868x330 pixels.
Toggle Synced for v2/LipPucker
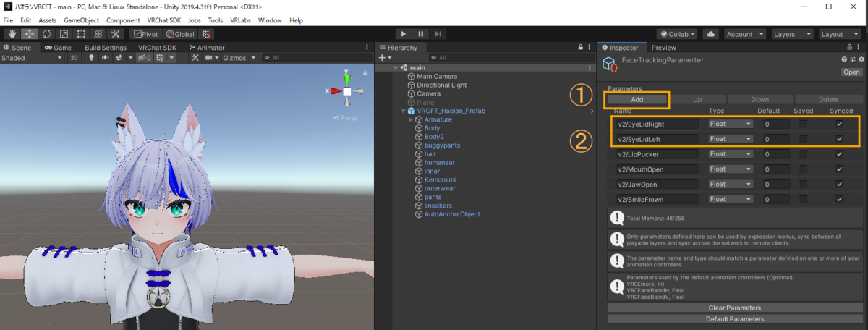coord(839,154)
